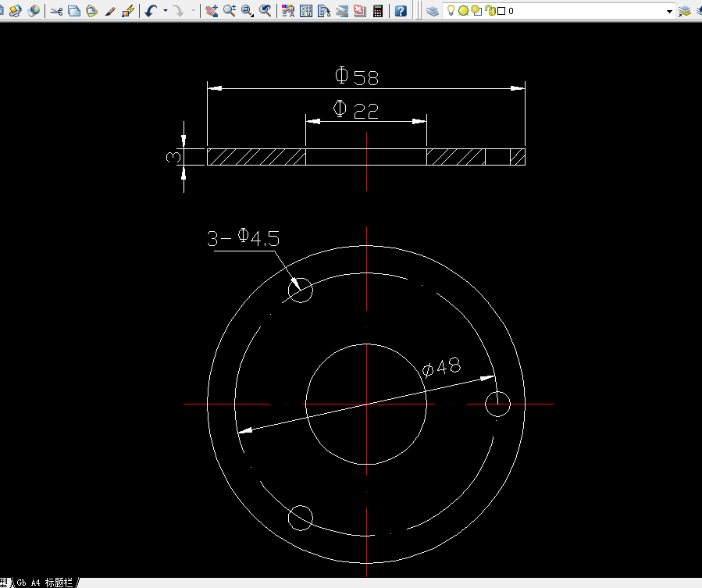Pick the bottom-left bolt hole circle
The width and height of the screenshot is (702, 588).
click(301, 519)
